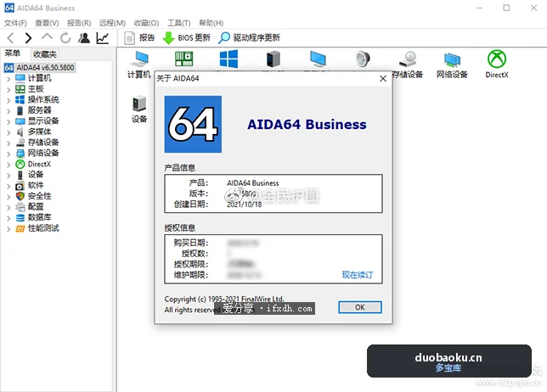Image resolution: width=547 pixels, height=392 pixels.
Task: Select 安全性 in the left tree
Action: 39,196
